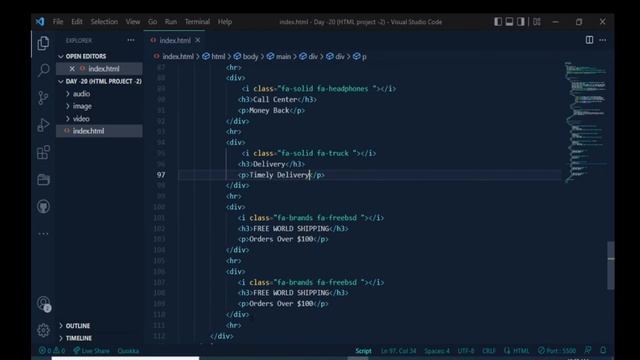Click body breadcrumb item

tap(250, 56)
